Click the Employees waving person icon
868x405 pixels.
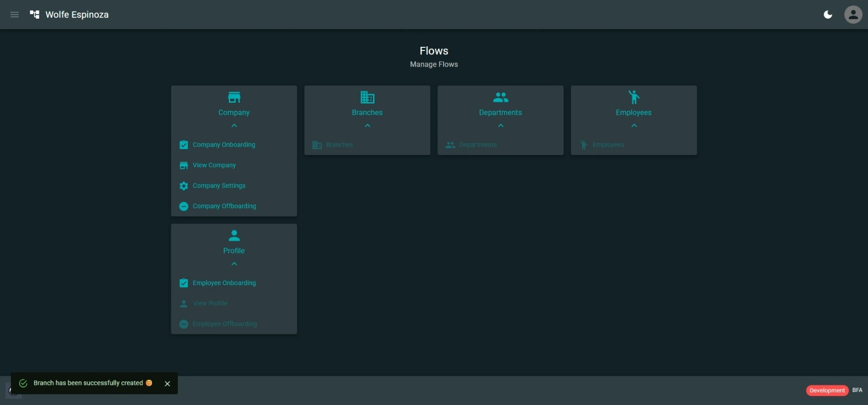[x=634, y=97]
